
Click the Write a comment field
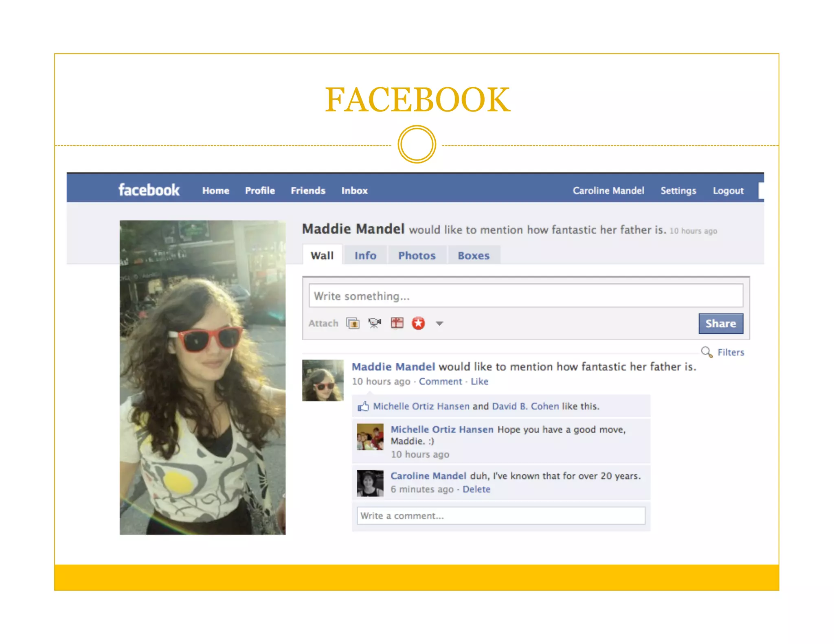[501, 516]
